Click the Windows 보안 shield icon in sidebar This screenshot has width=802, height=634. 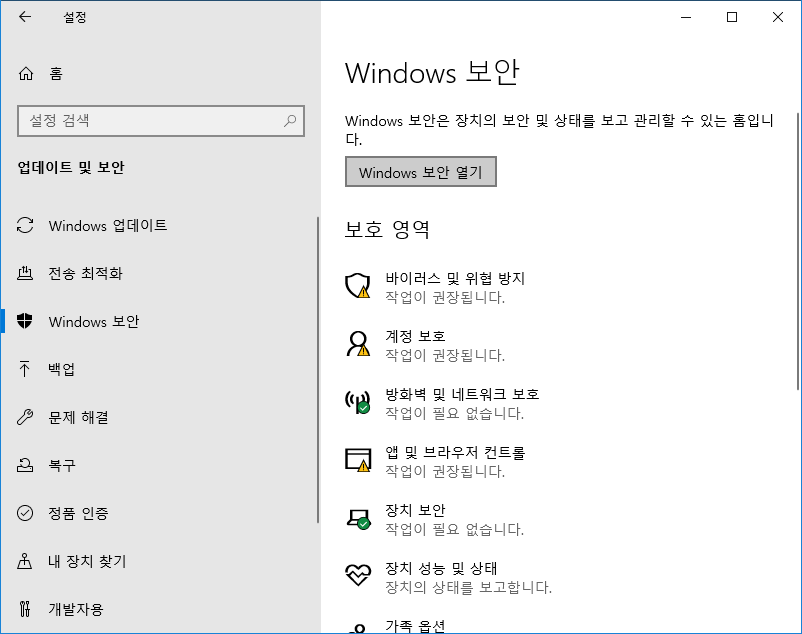[x=25, y=321]
